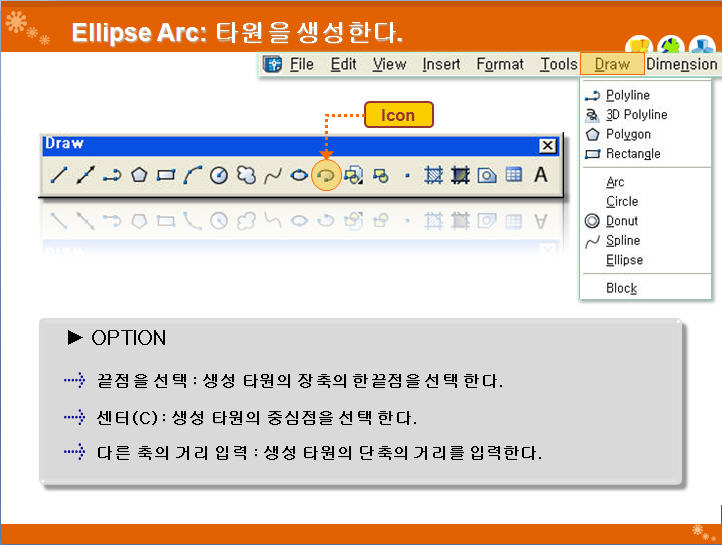Click the orange Icon callout label
Image resolution: width=722 pixels, height=545 pixels.
(398, 115)
